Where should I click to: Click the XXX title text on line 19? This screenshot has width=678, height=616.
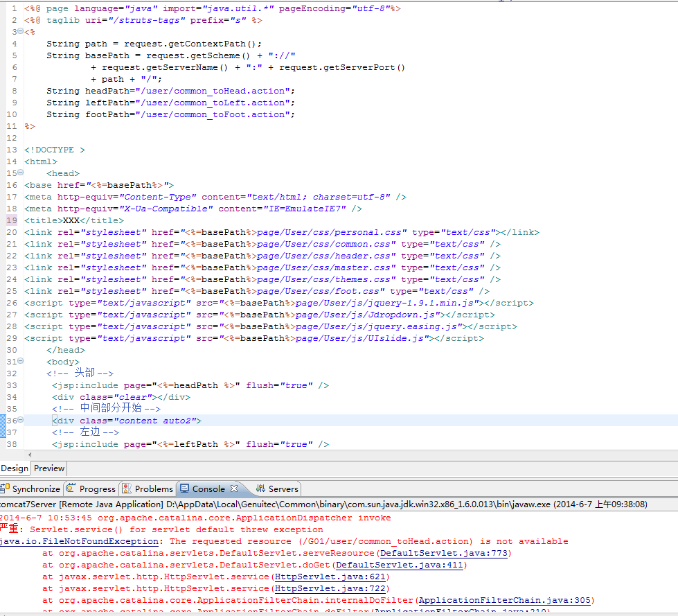(71, 220)
